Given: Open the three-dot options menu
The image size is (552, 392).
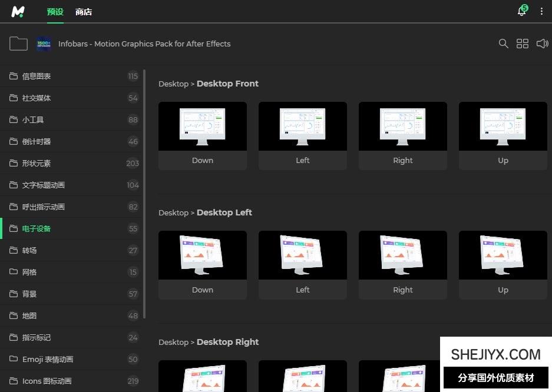Looking at the screenshot, I should pyautogui.click(x=541, y=11).
